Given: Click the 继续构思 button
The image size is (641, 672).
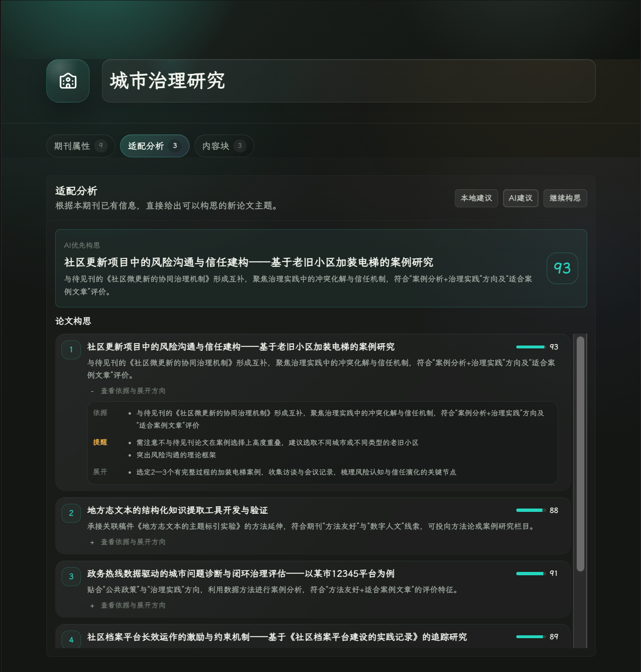Looking at the screenshot, I should (565, 198).
